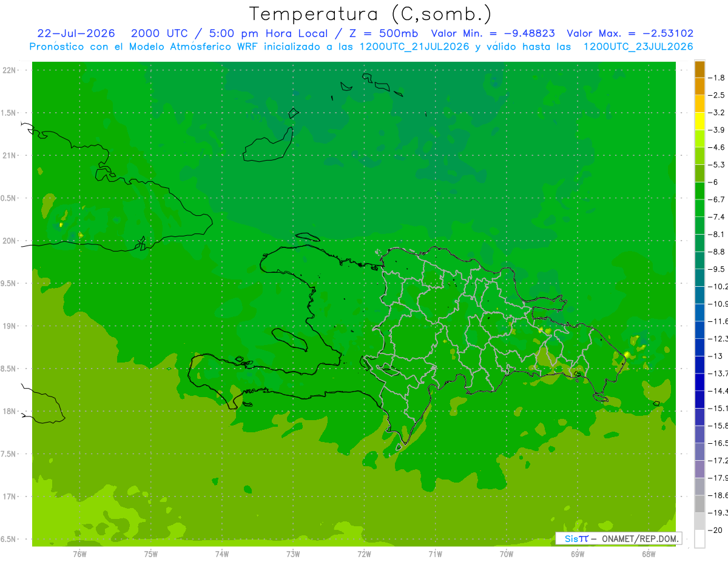This screenshot has height=562, width=728.
Task: Click the legend label '-16.5'
Action: pos(718,443)
